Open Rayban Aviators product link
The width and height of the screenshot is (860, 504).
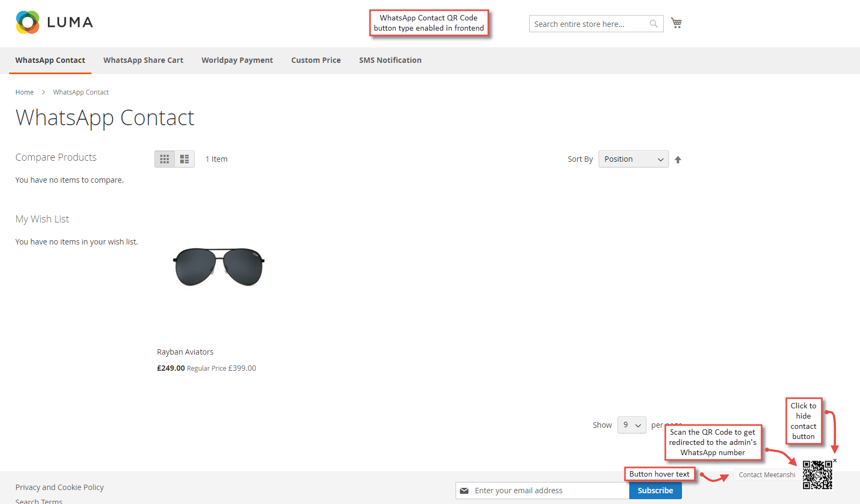tap(185, 352)
